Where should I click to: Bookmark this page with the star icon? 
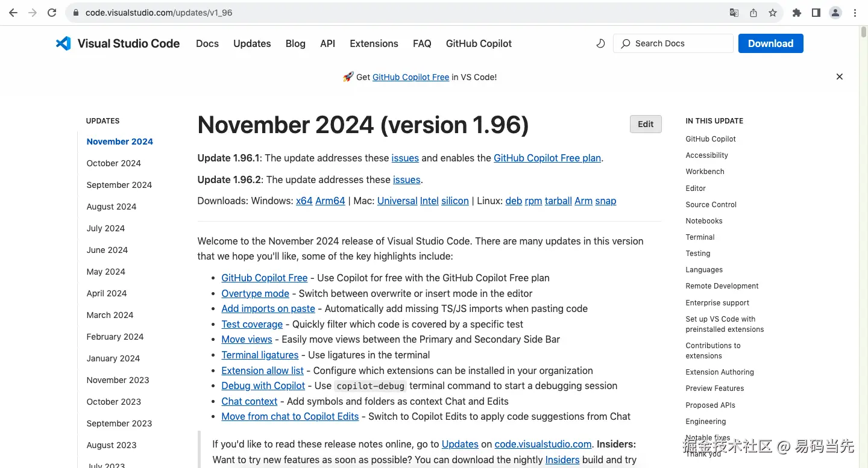pyautogui.click(x=773, y=13)
